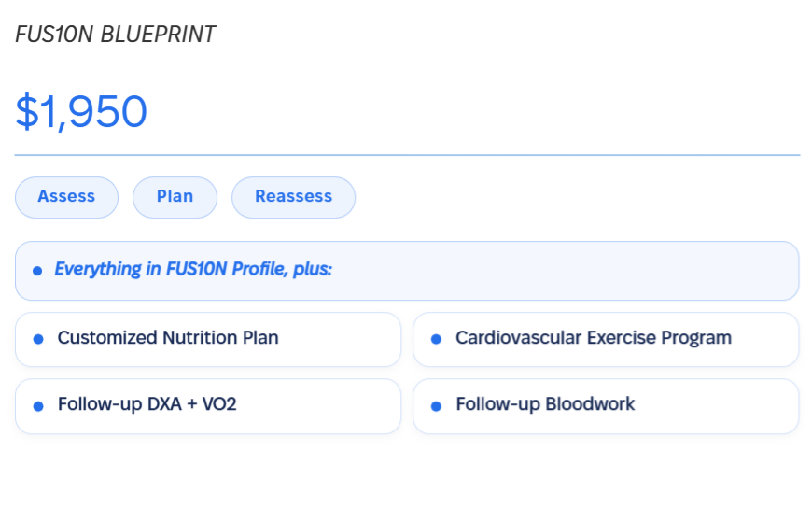Click the word BLUEPRINT in the heading
This screenshot has height=522, width=812.
pos(158,35)
